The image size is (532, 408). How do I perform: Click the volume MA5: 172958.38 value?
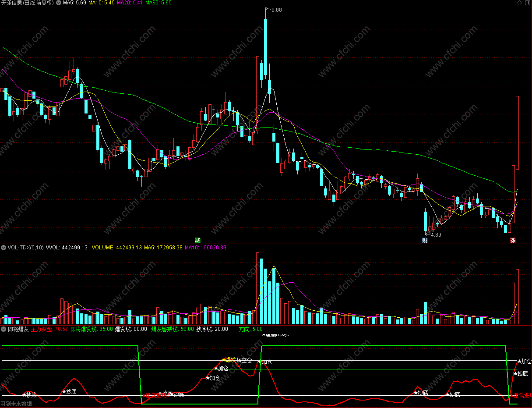(163, 248)
